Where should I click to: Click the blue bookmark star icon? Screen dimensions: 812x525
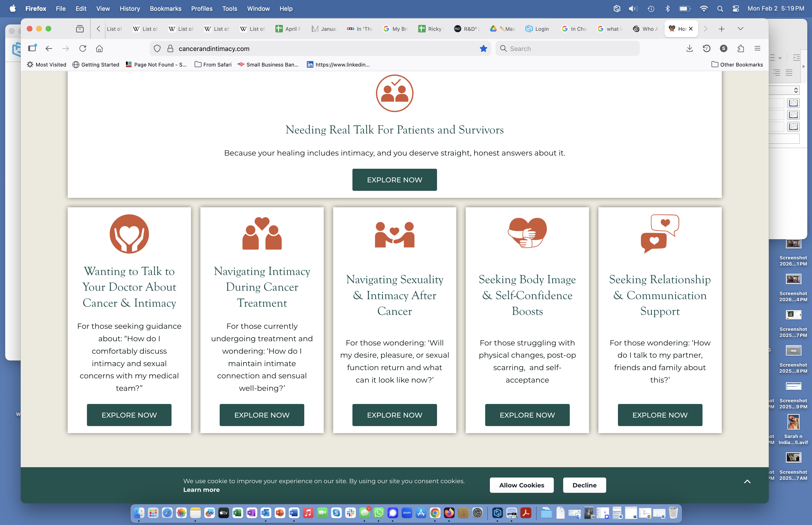[x=483, y=48]
